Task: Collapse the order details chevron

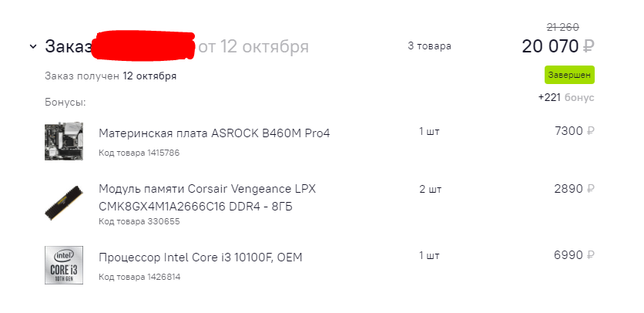Action: click(32, 46)
